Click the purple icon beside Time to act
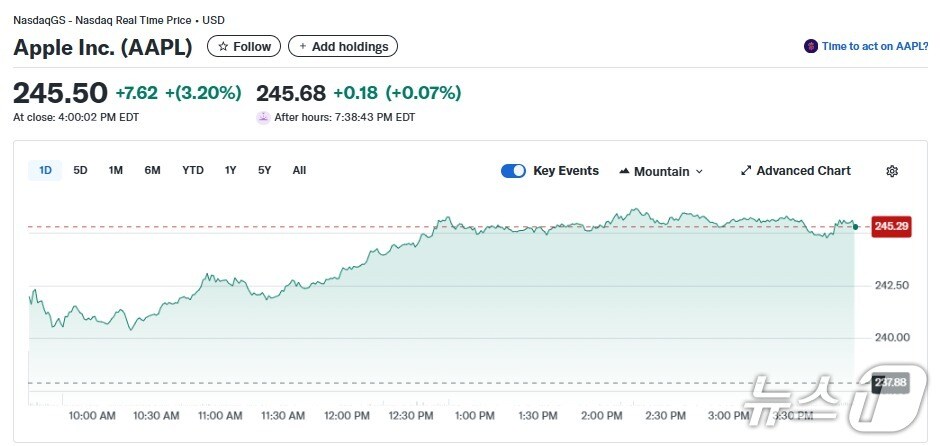941x446 pixels. click(x=811, y=47)
